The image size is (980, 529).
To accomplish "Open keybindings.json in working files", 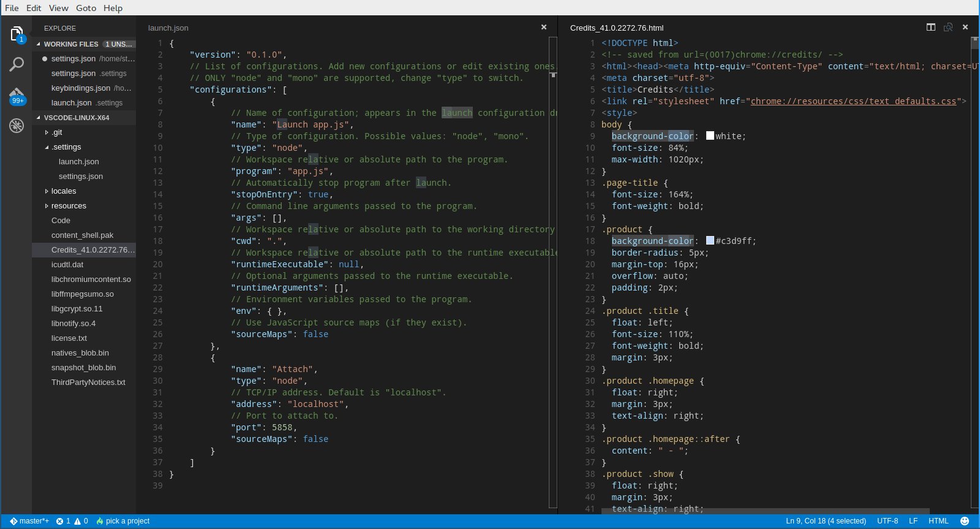I will pyautogui.click(x=84, y=88).
